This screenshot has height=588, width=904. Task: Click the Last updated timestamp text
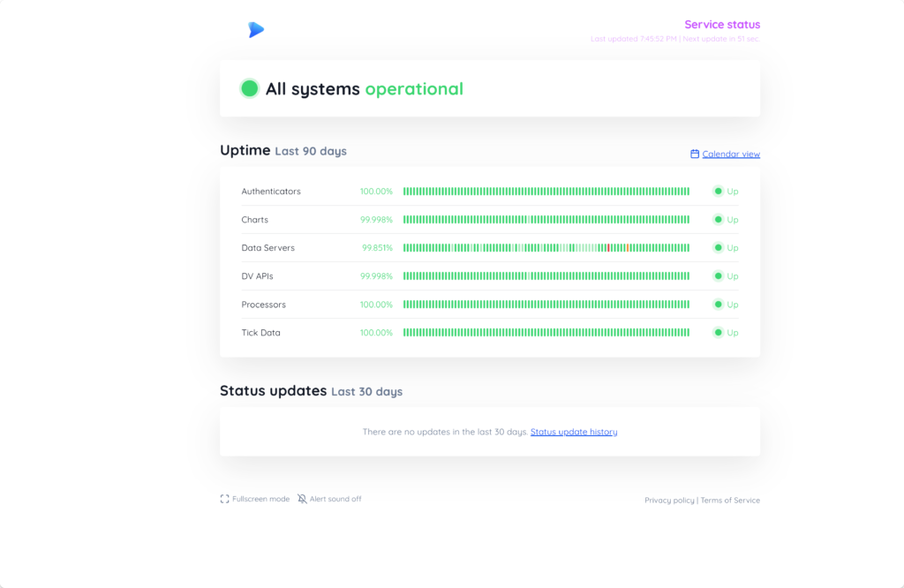click(634, 39)
